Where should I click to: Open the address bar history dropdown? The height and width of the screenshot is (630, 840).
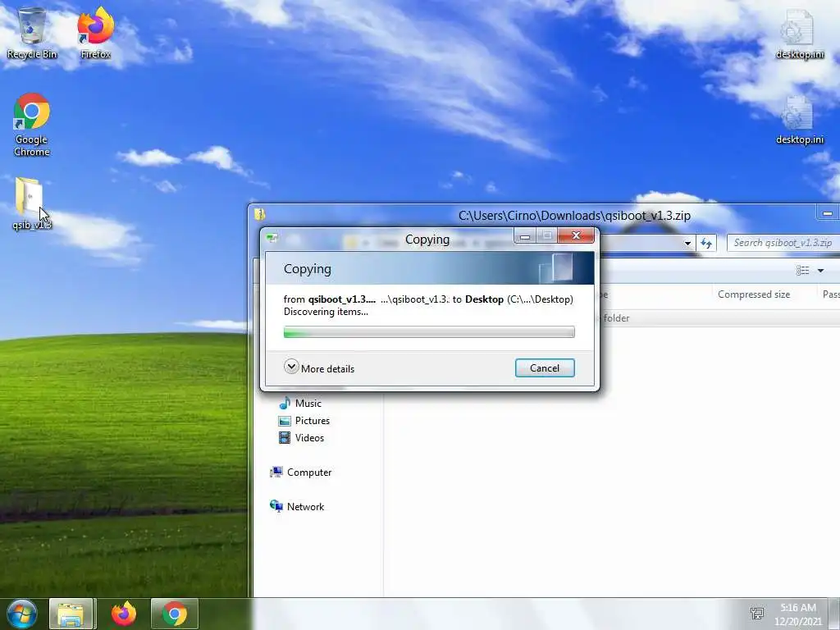(x=687, y=243)
